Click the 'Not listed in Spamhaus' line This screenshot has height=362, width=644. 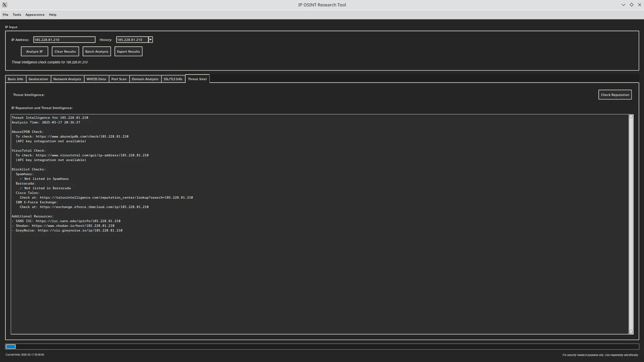(44, 179)
